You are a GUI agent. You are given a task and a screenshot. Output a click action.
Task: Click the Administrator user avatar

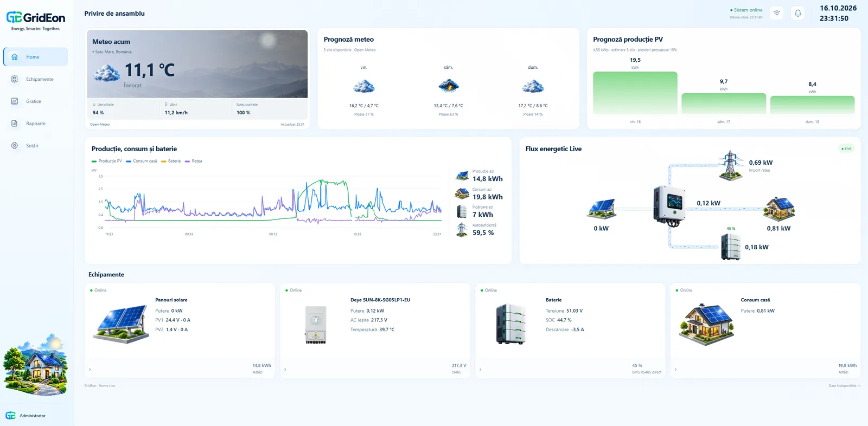pos(10,416)
